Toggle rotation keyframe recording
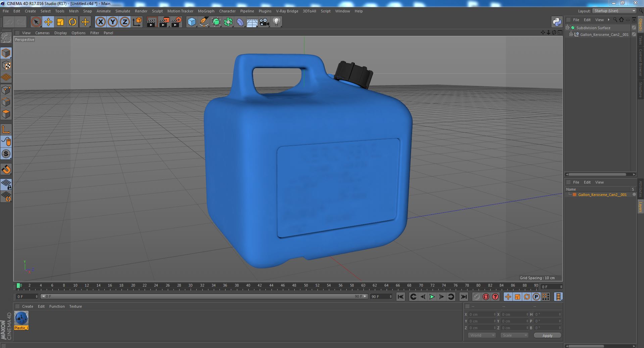Image resolution: width=644 pixels, height=348 pixels. point(527,297)
